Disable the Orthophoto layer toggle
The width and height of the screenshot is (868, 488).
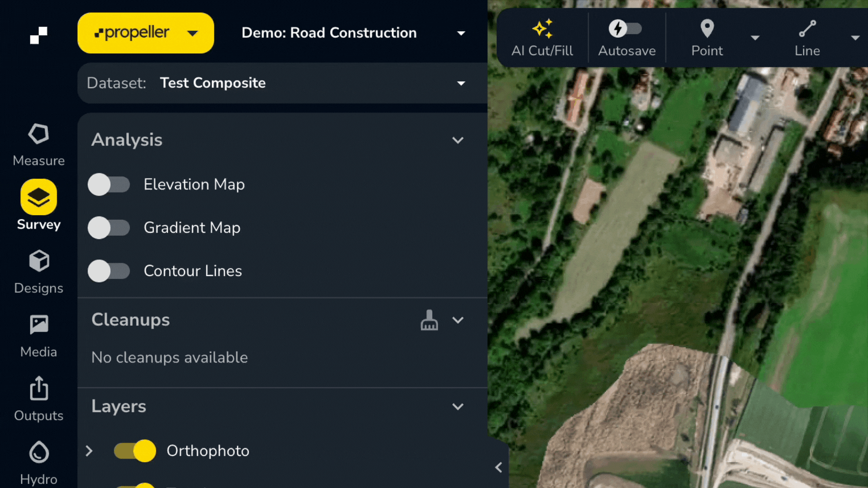tap(135, 451)
